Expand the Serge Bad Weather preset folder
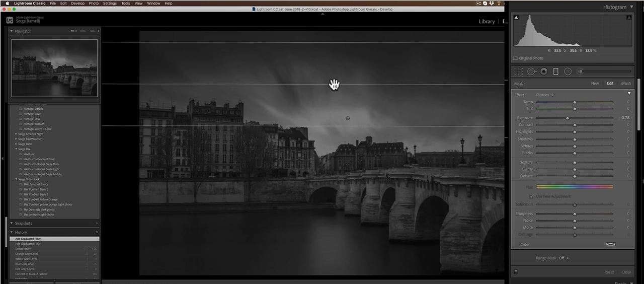The height and width of the screenshot is (284, 644). point(16,139)
